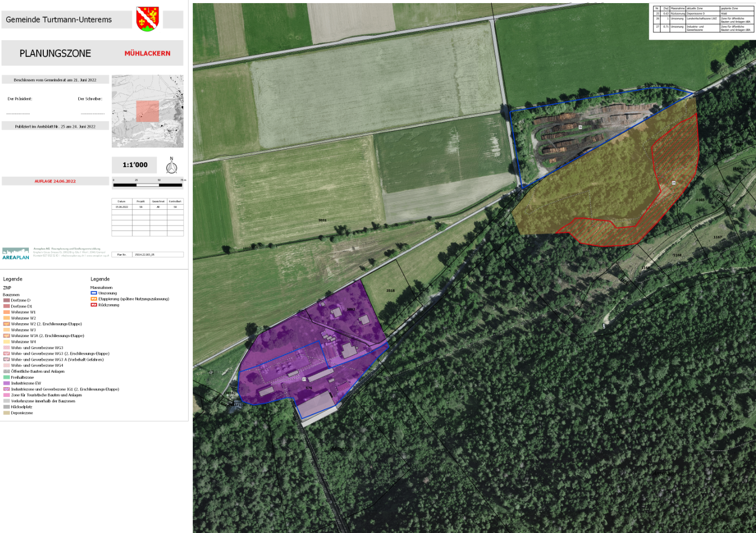
Task: Click the north arrow compass symbol
Action: point(172,166)
